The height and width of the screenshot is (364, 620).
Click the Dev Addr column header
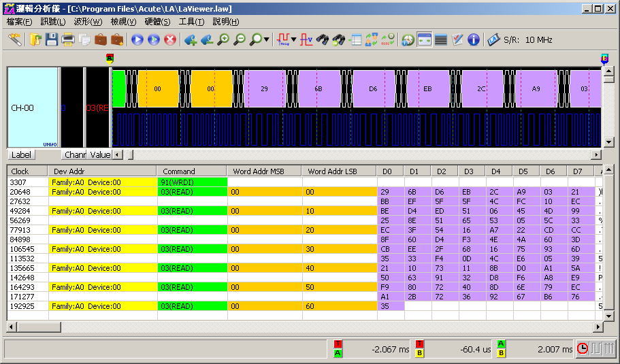[x=102, y=171]
